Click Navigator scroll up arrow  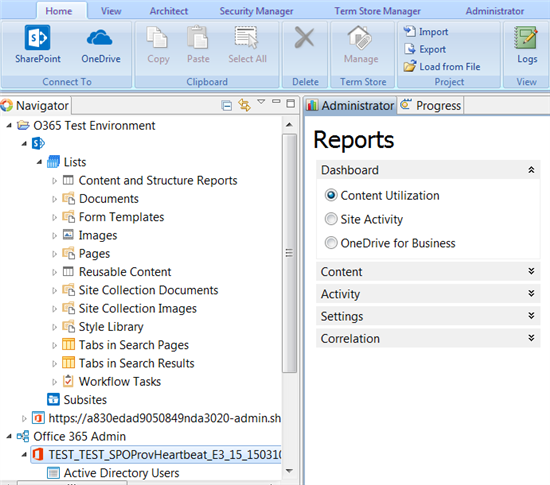point(289,125)
